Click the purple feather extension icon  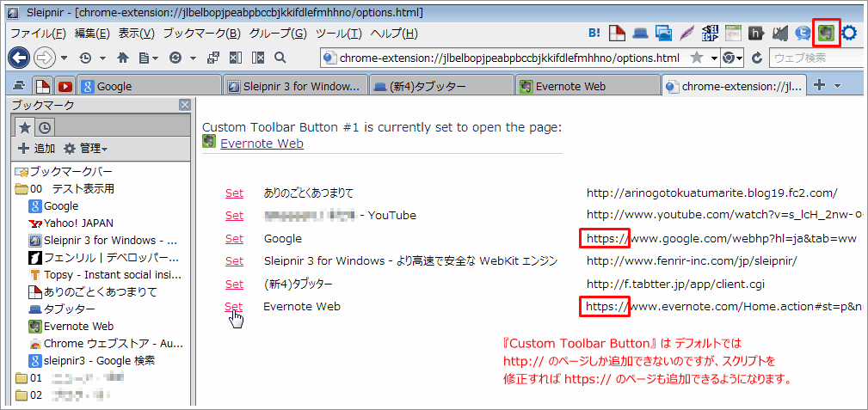(x=686, y=34)
